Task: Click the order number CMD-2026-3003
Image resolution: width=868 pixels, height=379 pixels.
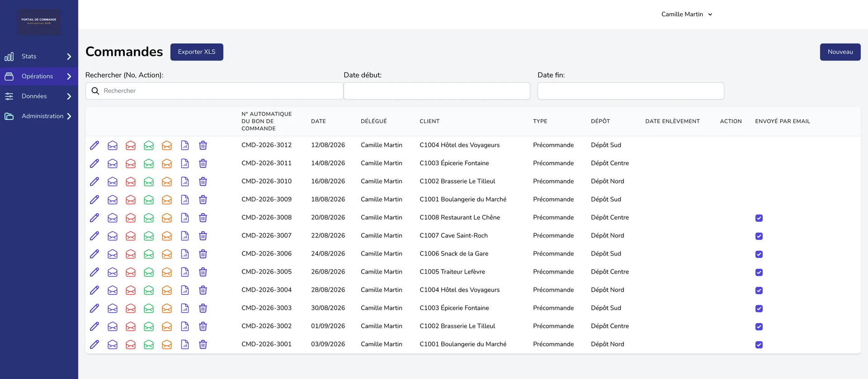Action: tap(266, 308)
